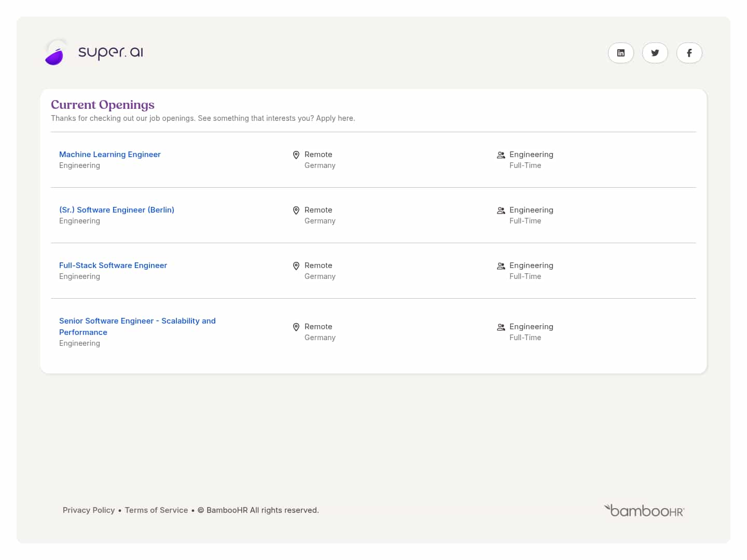Open the Full-Stack Software Engineer posting

coord(113,265)
